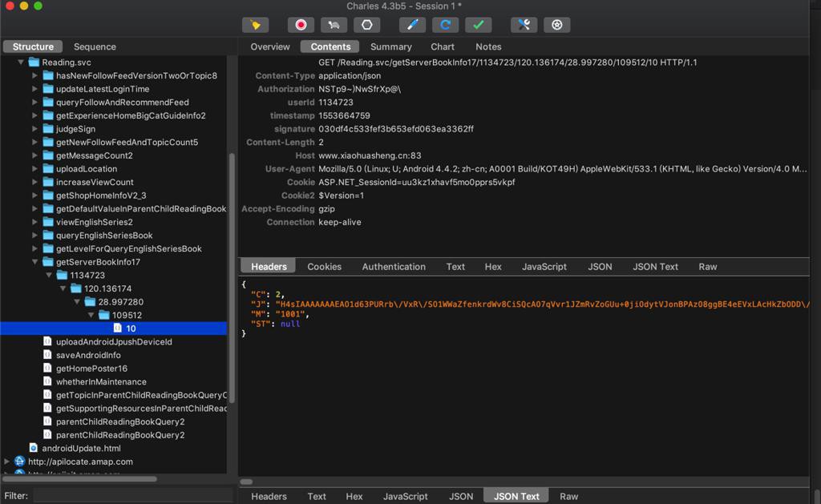Click the androidUpdate.html file icon
Viewport: 821px width, 504px height.
[34, 448]
